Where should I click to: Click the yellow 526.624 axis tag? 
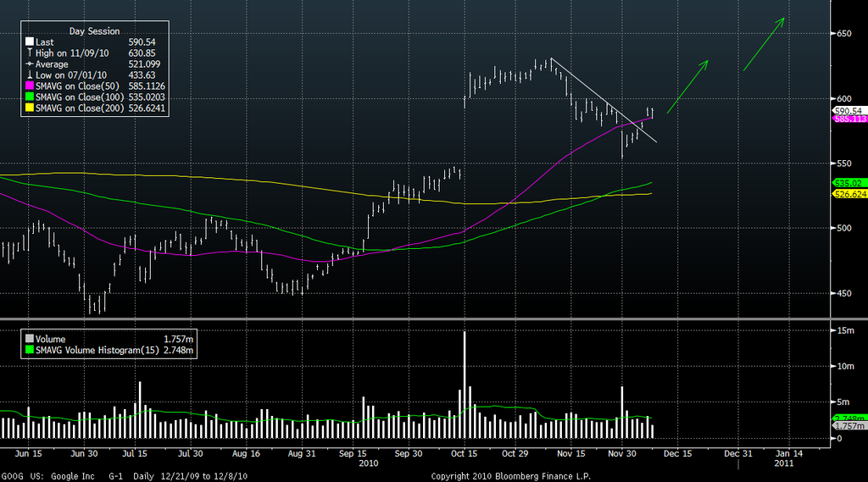[849, 194]
